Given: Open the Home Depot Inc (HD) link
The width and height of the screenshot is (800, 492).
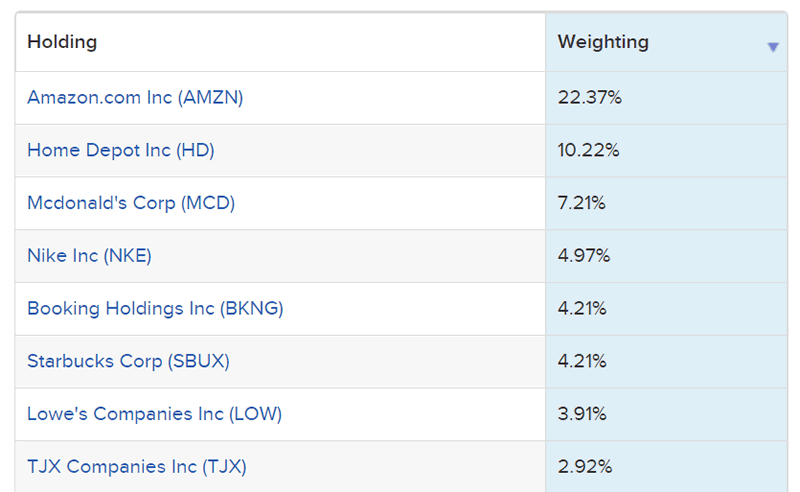Looking at the screenshot, I should pos(121,150).
